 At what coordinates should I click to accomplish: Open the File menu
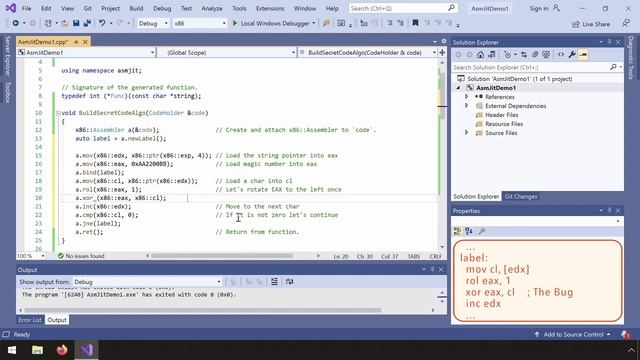tap(27, 8)
